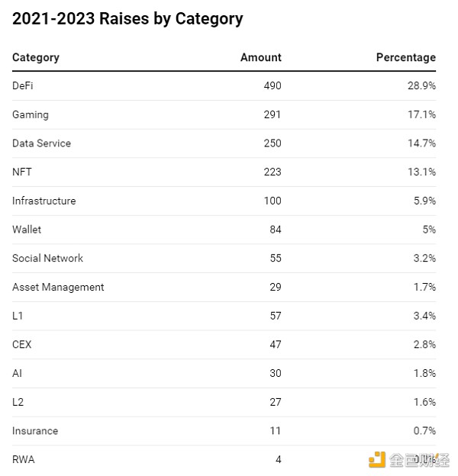The width and height of the screenshot is (458, 476).
Task: Select the Gaming category cell
Action: click(x=31, y=114)
